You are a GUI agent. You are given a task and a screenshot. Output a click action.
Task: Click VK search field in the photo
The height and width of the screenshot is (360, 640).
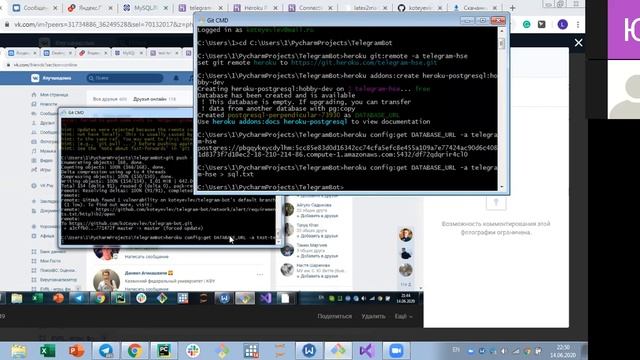coord(125,78)
